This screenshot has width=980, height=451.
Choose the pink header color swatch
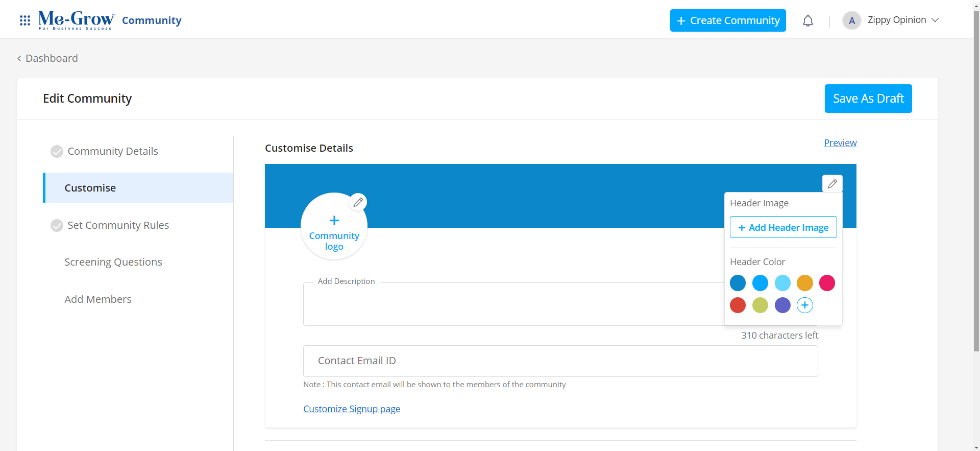[826, 283]
